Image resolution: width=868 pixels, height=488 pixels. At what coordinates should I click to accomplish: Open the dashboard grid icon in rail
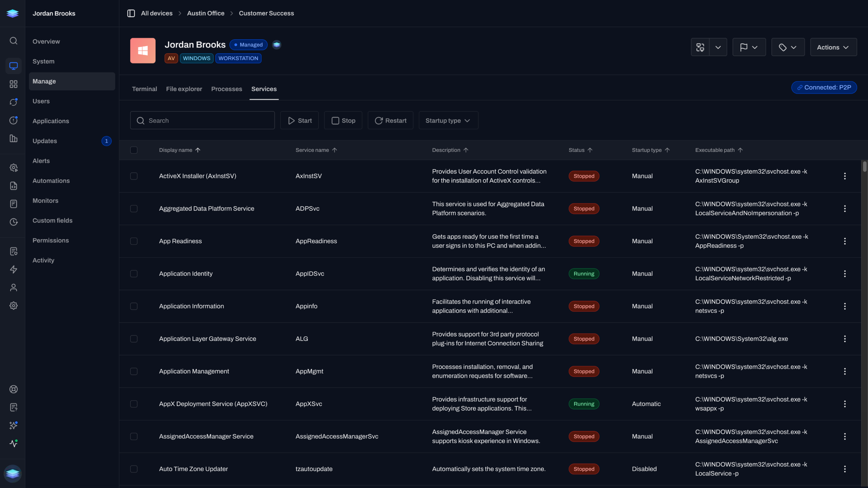pyautogui.click(x=13, y=84)
